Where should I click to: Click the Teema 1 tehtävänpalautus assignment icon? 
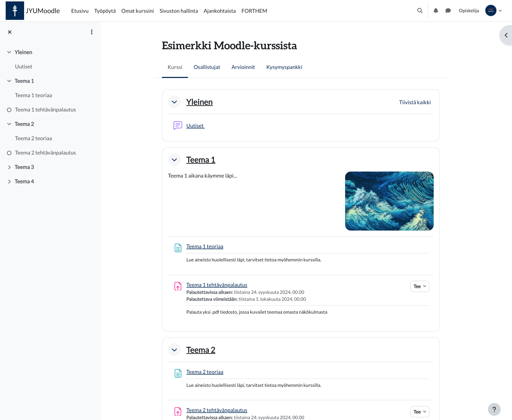(x=178, y=286)
